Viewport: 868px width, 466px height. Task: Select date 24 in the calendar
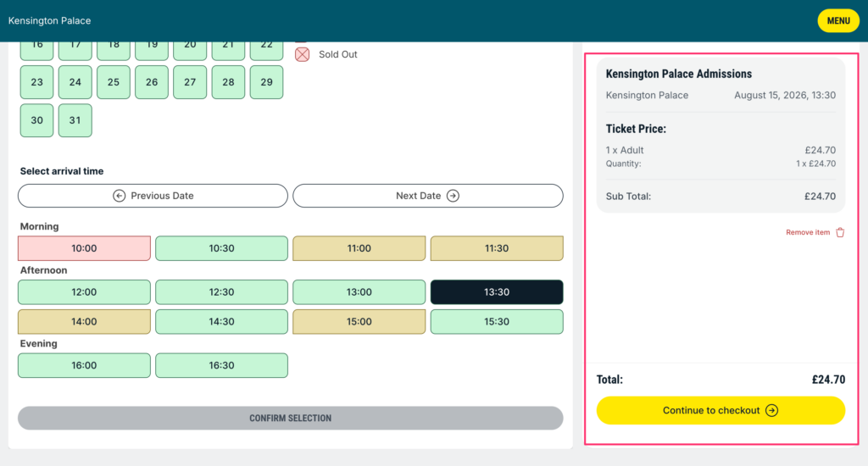pos(75,82)
